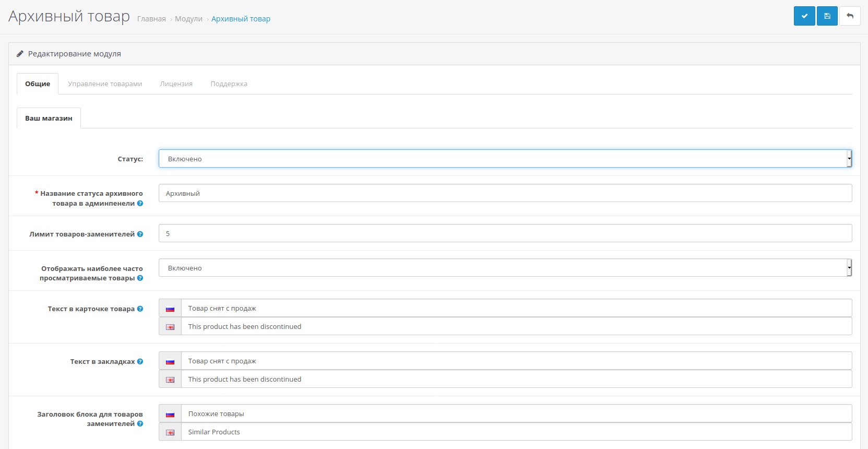Follow the Главная breadcrumb link
The height and width of the screenshot is (449, 868).
[x=151, y=19]
